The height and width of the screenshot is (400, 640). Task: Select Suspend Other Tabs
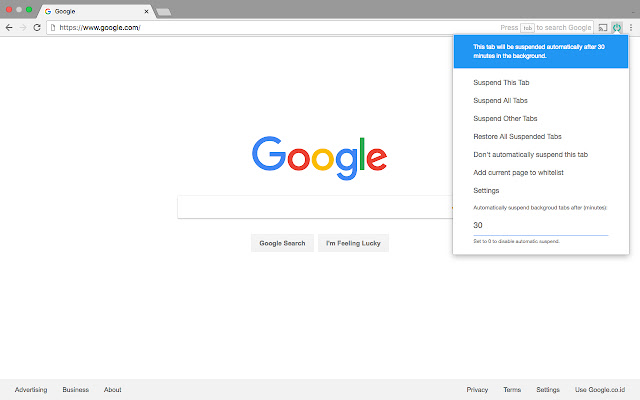pyautogui.click(x=505, y=118)
